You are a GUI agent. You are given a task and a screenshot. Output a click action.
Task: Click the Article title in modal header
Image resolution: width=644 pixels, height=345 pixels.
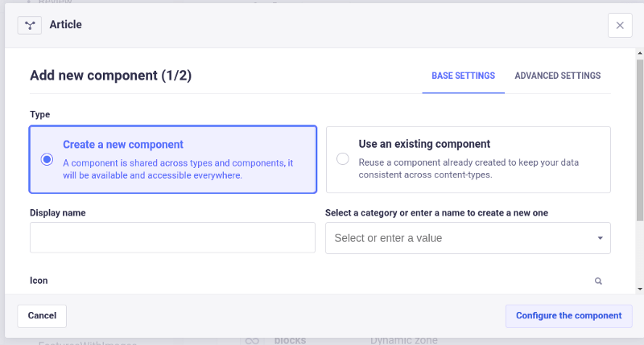[x=66, y=25]
